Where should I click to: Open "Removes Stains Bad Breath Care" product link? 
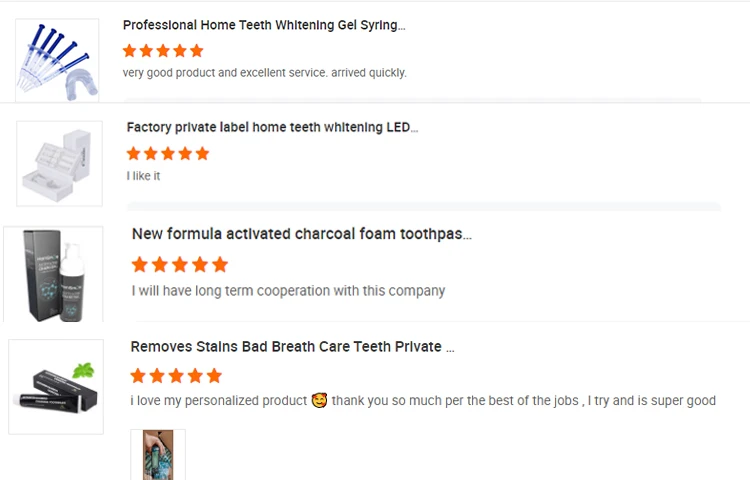click(292, 347)
